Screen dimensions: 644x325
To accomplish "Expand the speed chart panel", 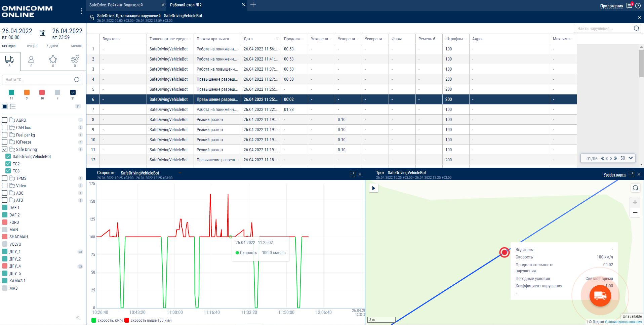I will [x=352, y=174].
